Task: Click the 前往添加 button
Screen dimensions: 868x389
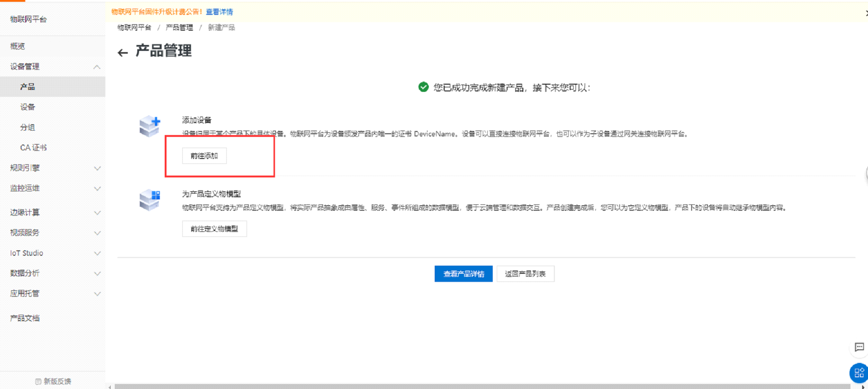Action: pyautogui.click(x=204, y=156)
